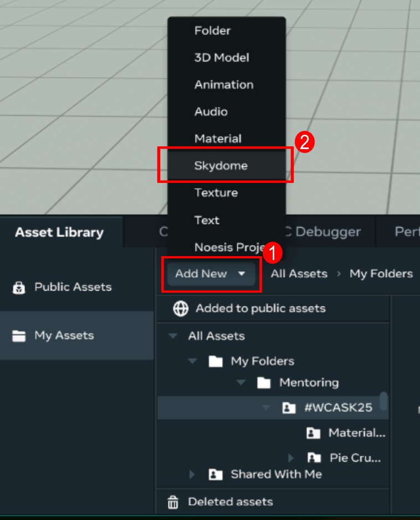The width and height of the screenshot is (420, 520).
Task: Click the folder tree vertical scrollbar
Action: click(383, 401)
